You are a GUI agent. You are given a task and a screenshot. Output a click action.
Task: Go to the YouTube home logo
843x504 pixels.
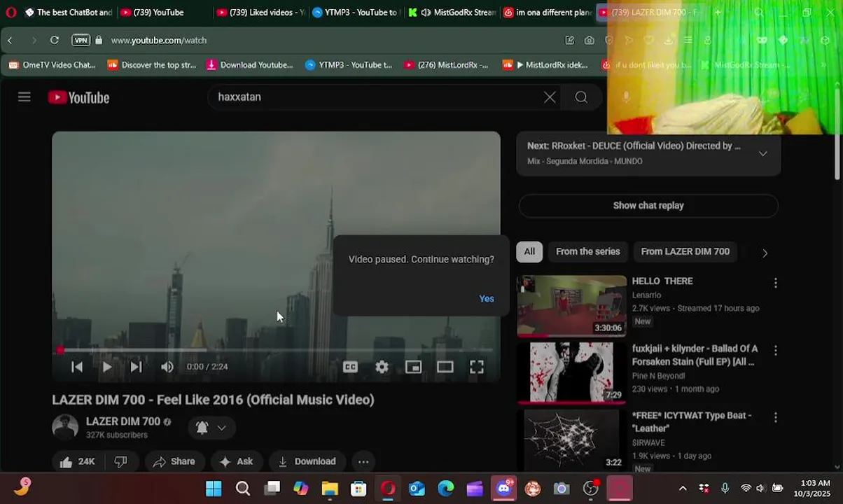(78, 97)
